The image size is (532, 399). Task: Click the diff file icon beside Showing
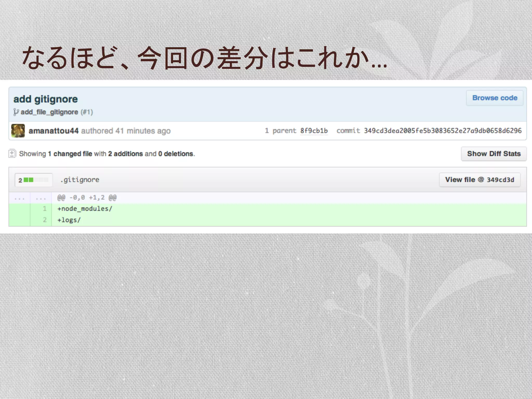[x=12, y=154]
